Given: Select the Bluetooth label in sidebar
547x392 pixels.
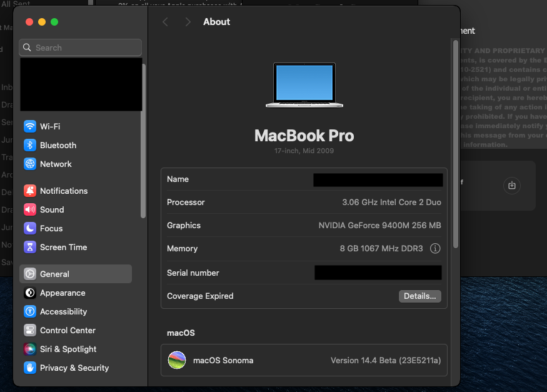Looking at the screenshot, I should pyautogui.click(x=58, y=146).
